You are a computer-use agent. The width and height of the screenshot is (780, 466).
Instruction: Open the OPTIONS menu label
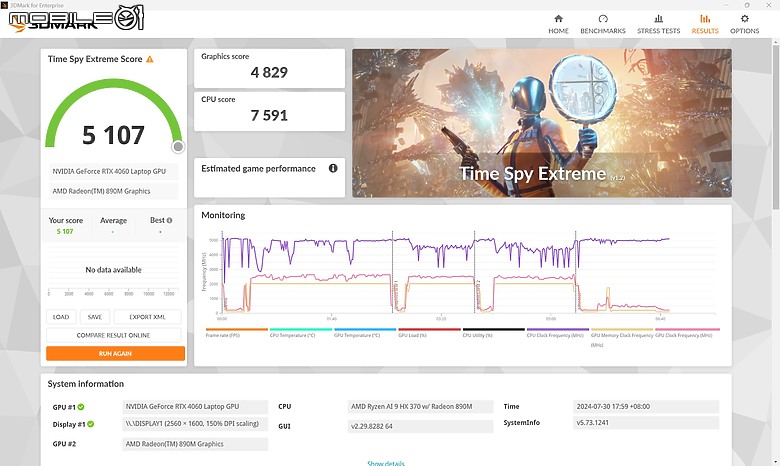pos(745,31)
